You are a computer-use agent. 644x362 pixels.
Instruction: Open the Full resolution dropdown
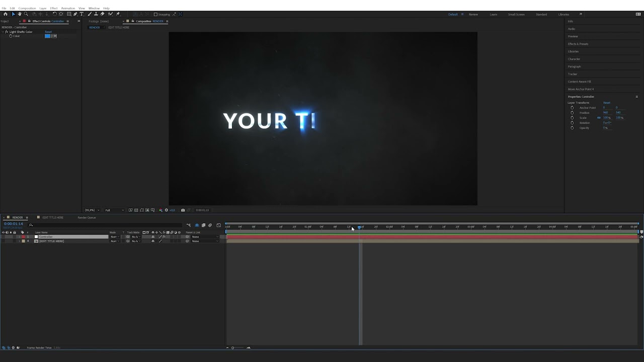pyautogui.click(x=114, y=210)
